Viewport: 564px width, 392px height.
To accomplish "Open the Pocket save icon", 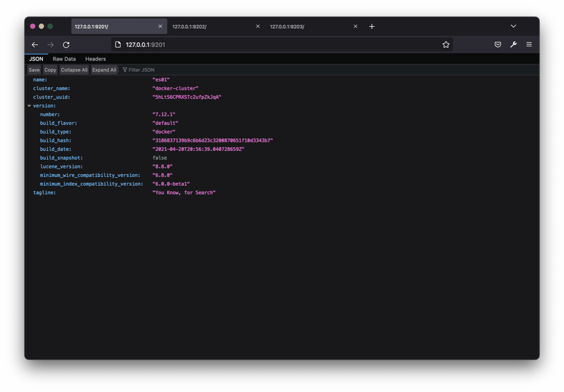I will coord(498,45).
